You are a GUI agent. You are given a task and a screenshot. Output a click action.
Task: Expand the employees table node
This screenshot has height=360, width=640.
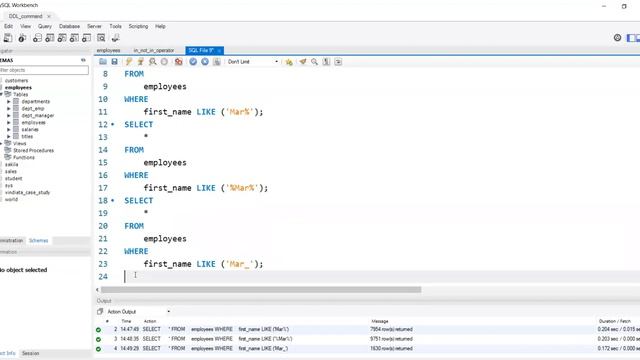tap(9, 122)
